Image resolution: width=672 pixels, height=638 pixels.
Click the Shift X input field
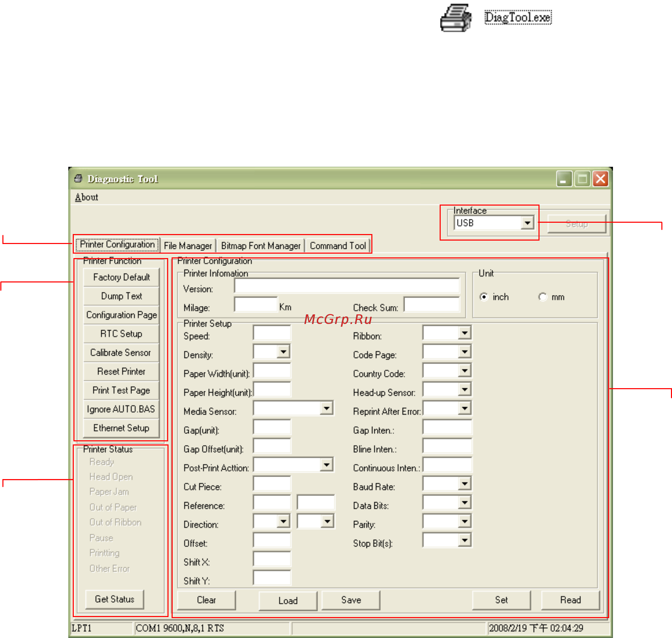(x=272, y=559)
